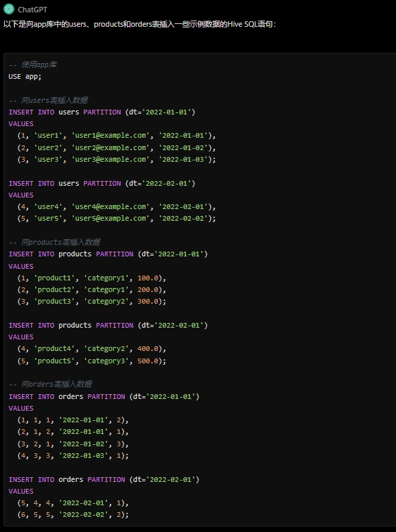Click the ChatGPT sender name
This screenshot has width=396, height=532.
click(x=32, y=10)
